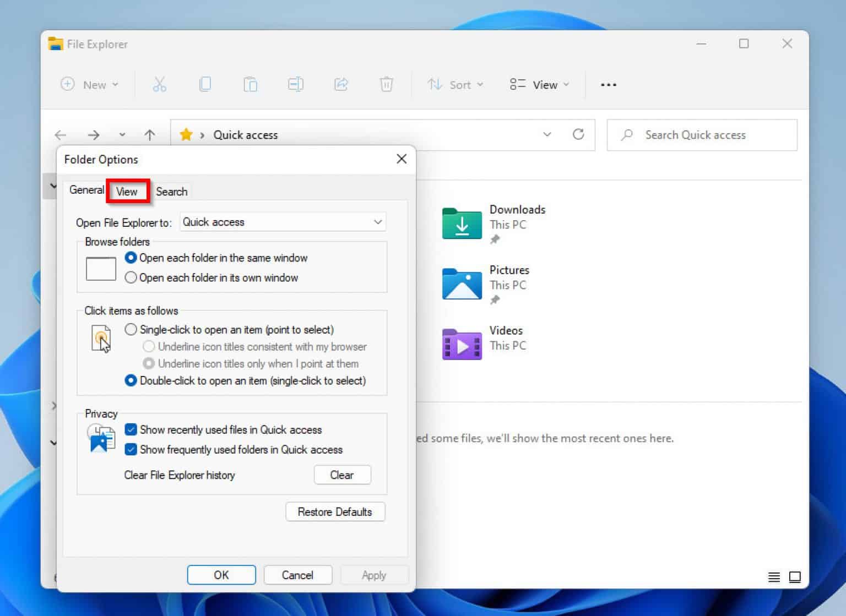Select the General tab
Image resolution: width=846 pixels, height=616 pixels.
click(x=86, y=189)
